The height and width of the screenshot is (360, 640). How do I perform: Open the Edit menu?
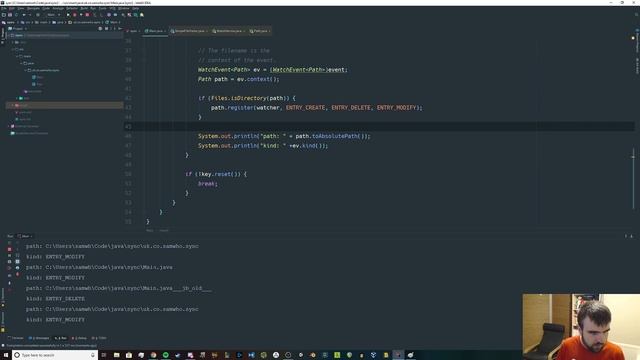click(x=11, y=8)
